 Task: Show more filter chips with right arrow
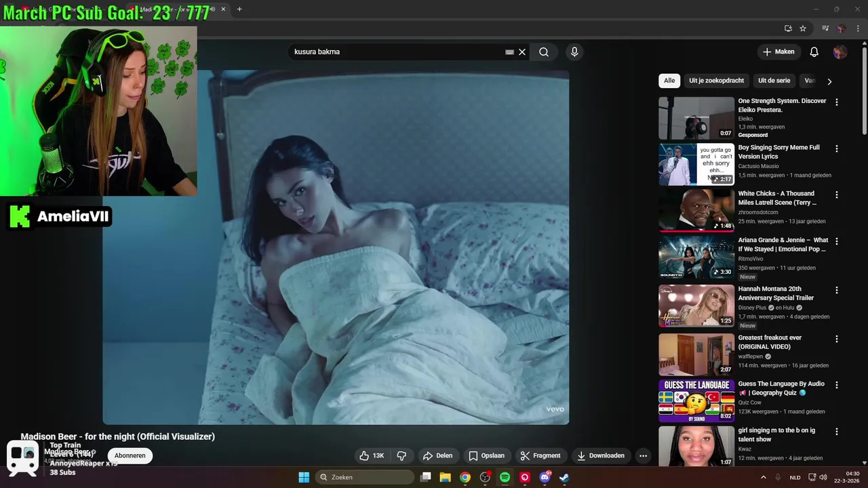829,81
